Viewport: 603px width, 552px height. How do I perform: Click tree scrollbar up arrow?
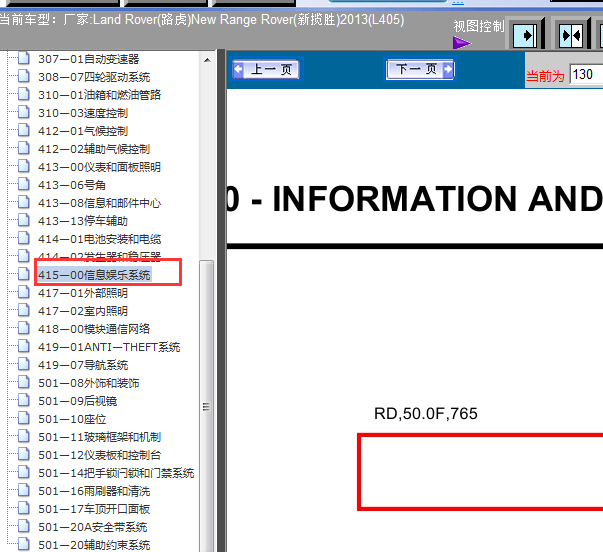click(x=207, y=60)
